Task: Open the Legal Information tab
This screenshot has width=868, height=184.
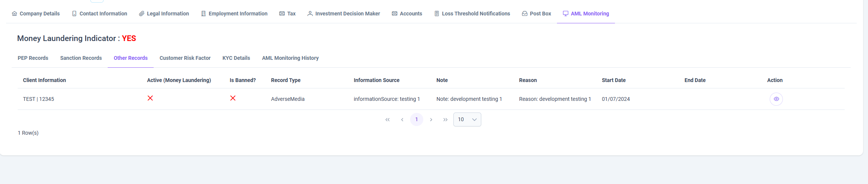Action: tap(164, 14)
